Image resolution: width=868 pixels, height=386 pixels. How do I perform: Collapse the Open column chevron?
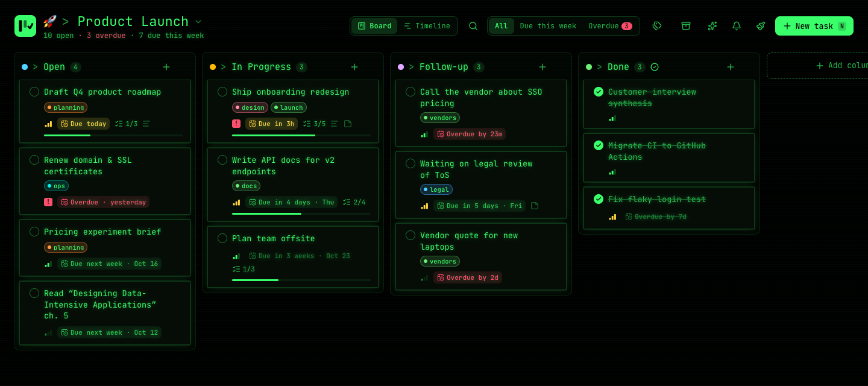pos(36,67)
